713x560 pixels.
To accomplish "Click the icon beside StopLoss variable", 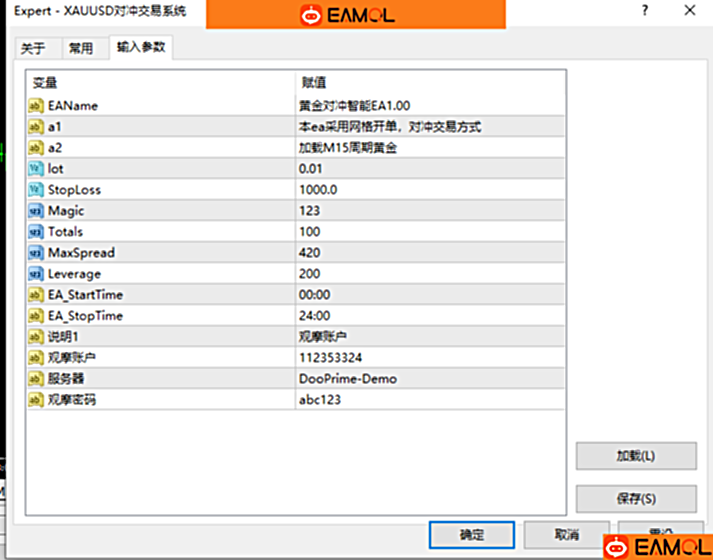I will point(36,190).
